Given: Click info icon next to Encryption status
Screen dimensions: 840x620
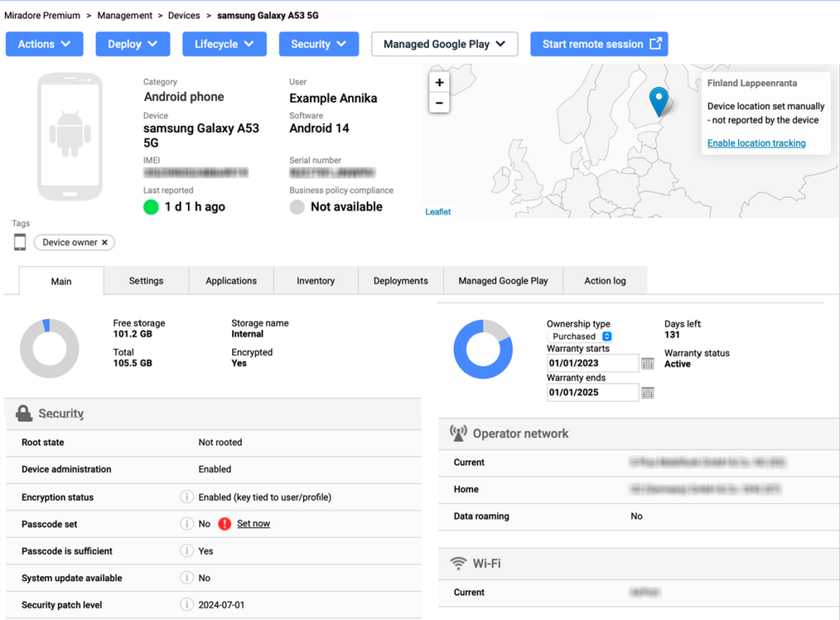Looking at the screenshot, I should tap(186, 497).
